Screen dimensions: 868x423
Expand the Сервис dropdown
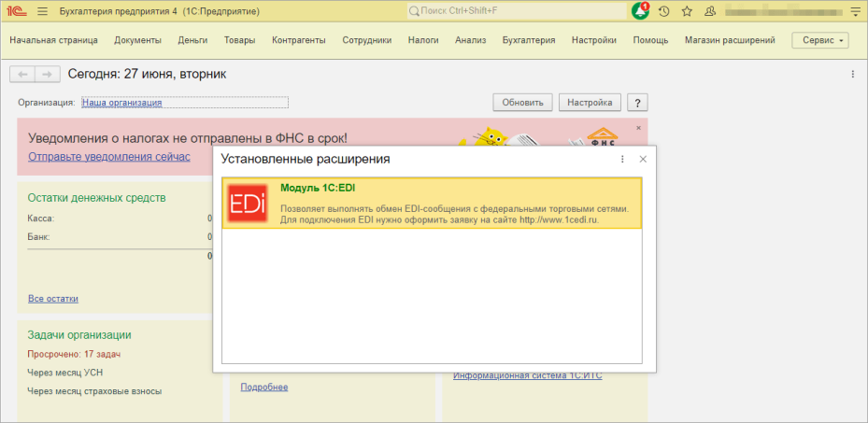coord(820,40)
